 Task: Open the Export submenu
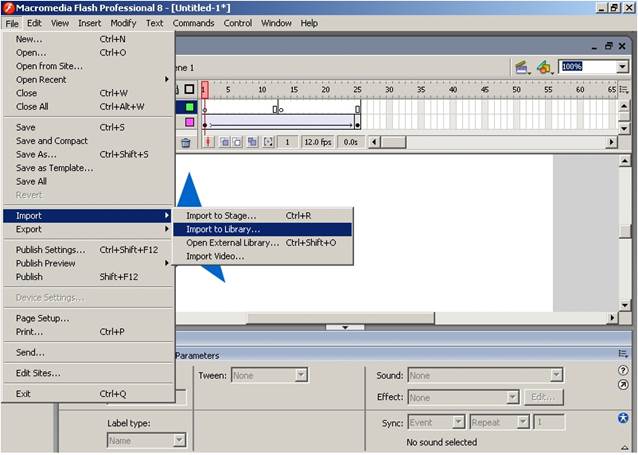point(90,229)
